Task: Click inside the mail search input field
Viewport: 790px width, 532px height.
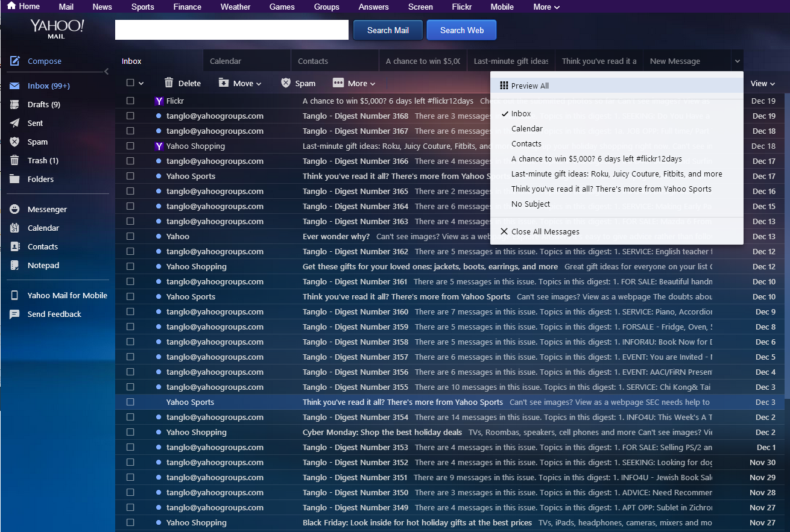Action: pyautogui.click(x=231, y=30)
